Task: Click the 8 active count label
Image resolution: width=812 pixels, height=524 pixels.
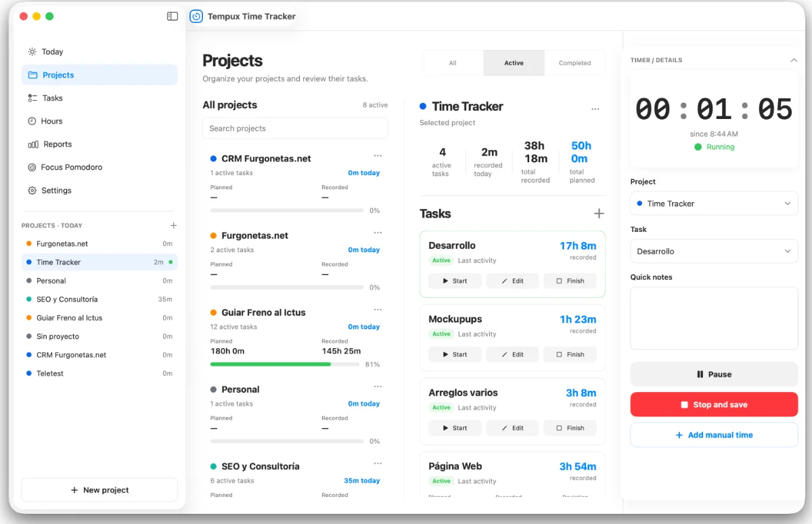Action: [375, 105]
